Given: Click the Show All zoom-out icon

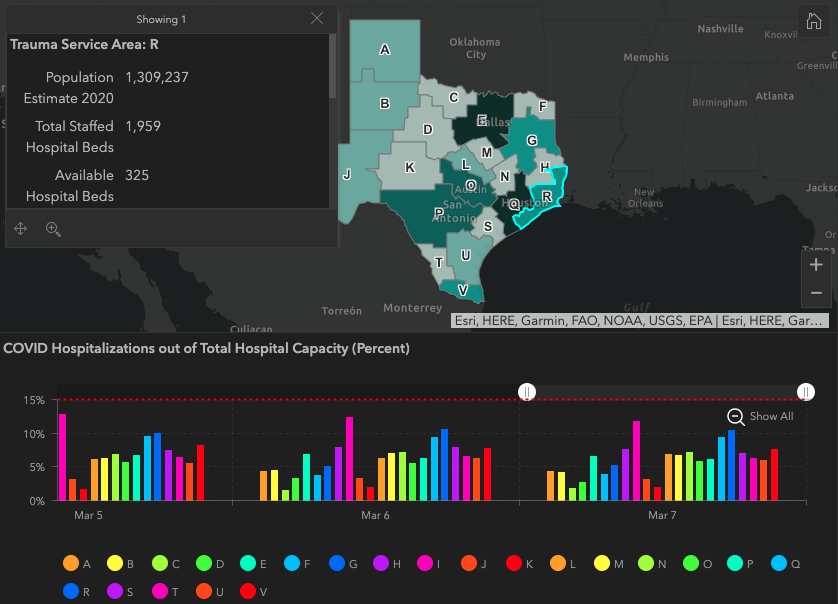Looking at the screenshot, I should click(735, 416).
